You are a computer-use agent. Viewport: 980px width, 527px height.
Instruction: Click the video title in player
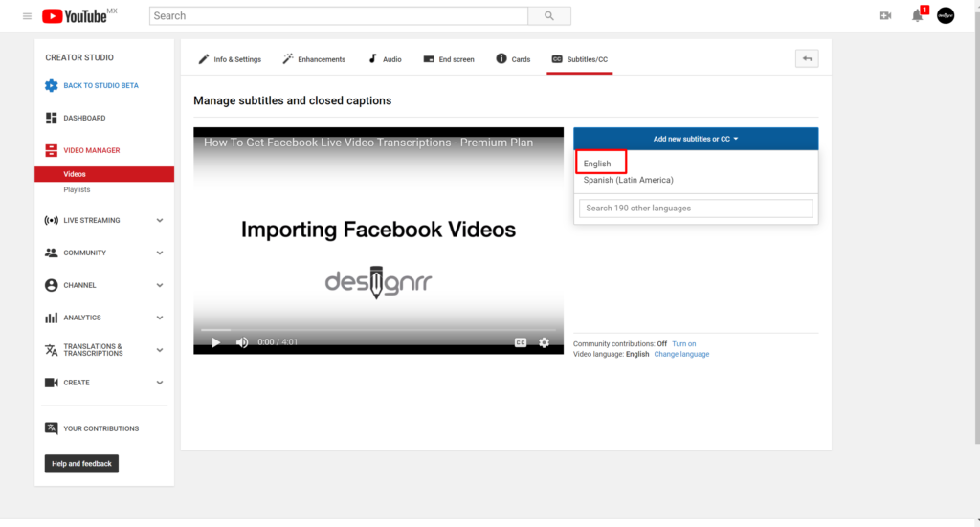click(x=368, y=143)
